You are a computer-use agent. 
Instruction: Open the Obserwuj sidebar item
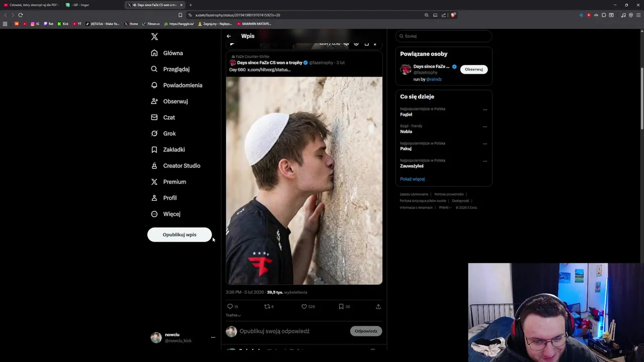click(x=170, y=101)
